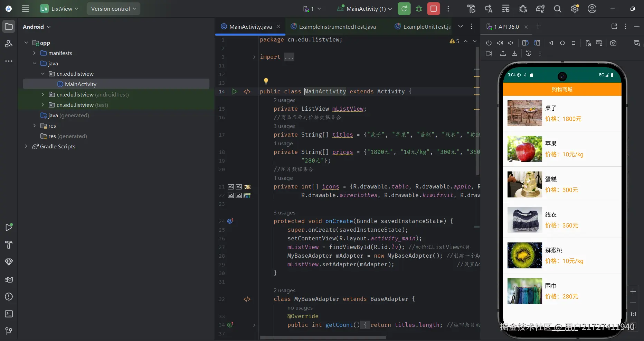Switch to ExampleInstrumentedTest.java tab
Screen dimensions: 644x341
point(337,27)
